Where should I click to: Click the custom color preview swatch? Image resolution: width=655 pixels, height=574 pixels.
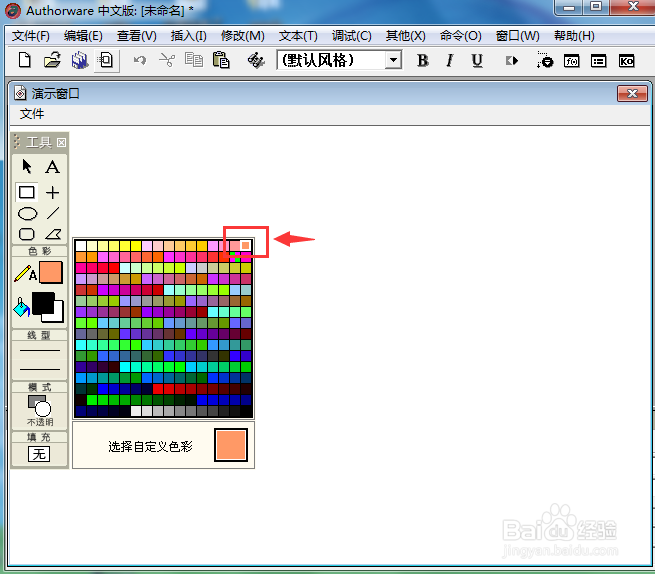231,445
